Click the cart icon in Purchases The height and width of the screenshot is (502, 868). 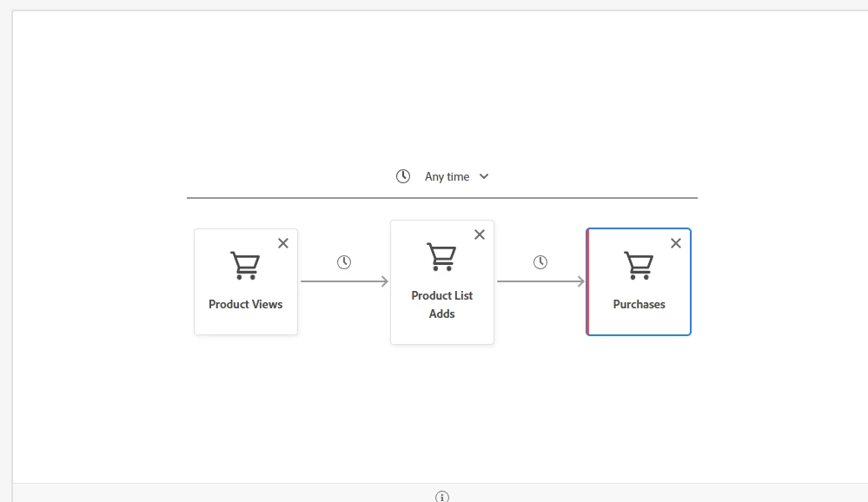tap(639, 266)
